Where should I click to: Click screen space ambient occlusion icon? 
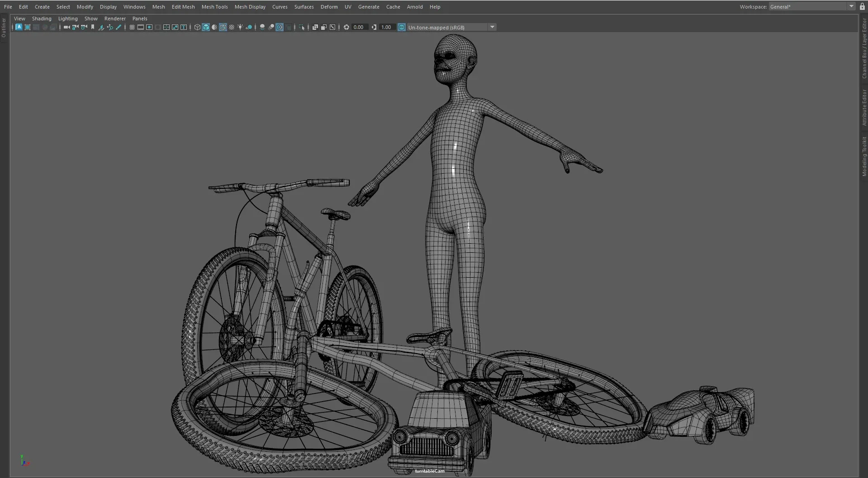coord(262,27)
